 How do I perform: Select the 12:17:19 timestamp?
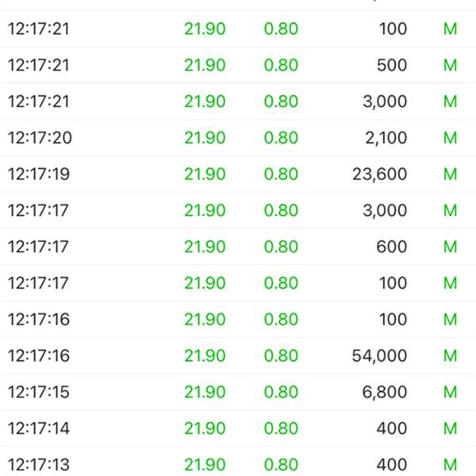pos(39,175)
